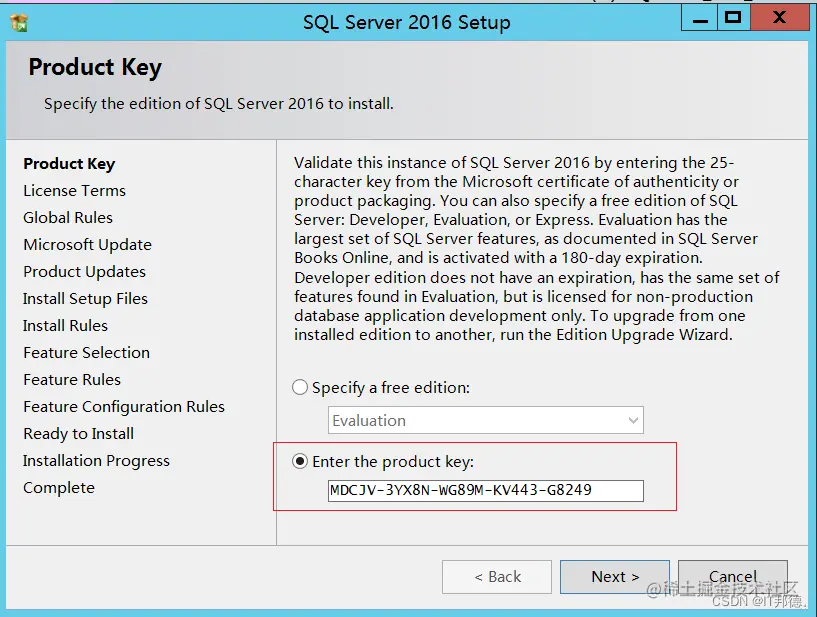This screenshot has height=617, width=817.
Task: Click 'Specify the edition of SQL Server 2016' subtitle
Action: coord(219,104)
